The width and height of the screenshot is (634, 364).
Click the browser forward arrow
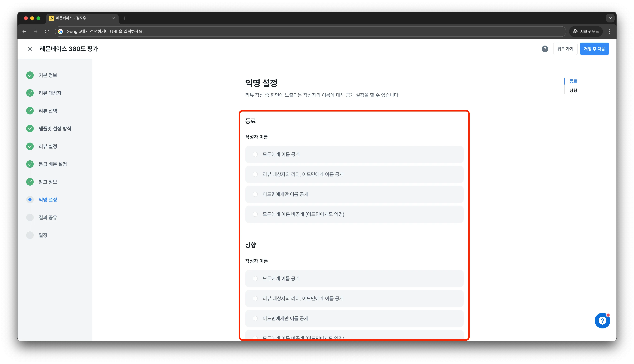click(36, 32)
